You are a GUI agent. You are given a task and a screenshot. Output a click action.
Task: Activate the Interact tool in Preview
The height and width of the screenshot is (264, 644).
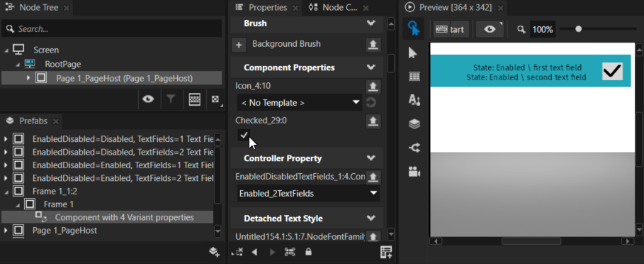(413, 29)
